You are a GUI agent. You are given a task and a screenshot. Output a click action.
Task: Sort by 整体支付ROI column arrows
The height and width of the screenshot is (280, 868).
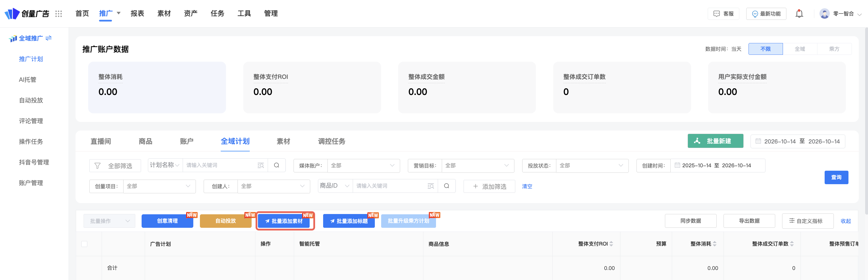611,244
